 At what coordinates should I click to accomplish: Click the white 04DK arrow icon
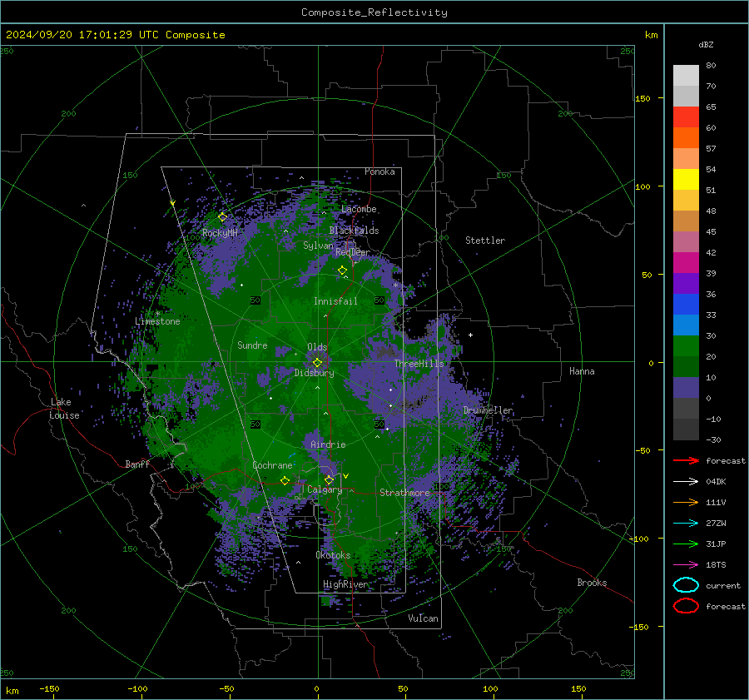[686, 481]
